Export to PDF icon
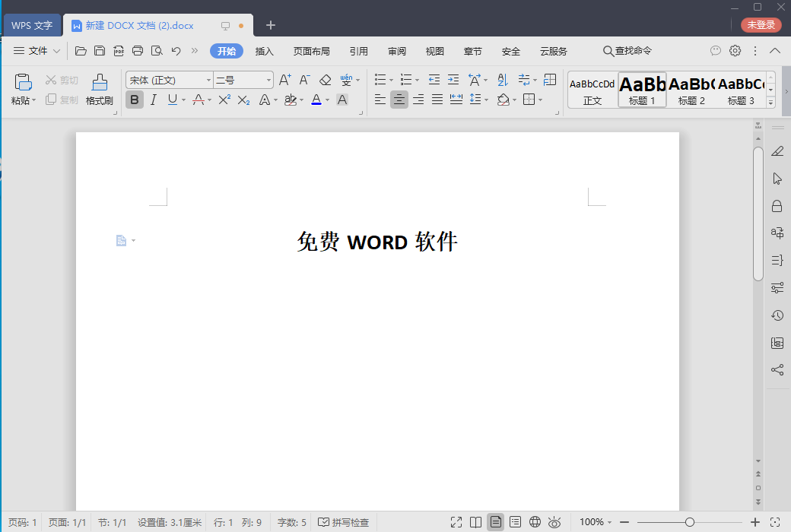 [x=119, y=51]
